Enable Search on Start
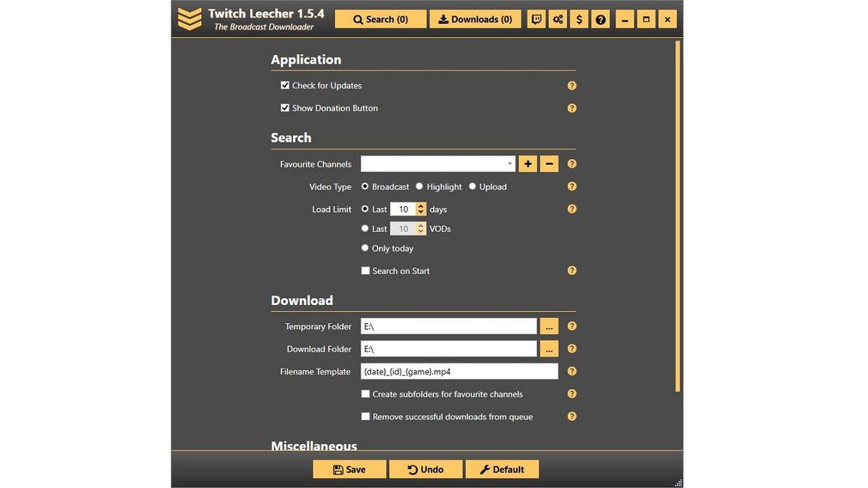868x488 pixels. click(x=365, y=270)
